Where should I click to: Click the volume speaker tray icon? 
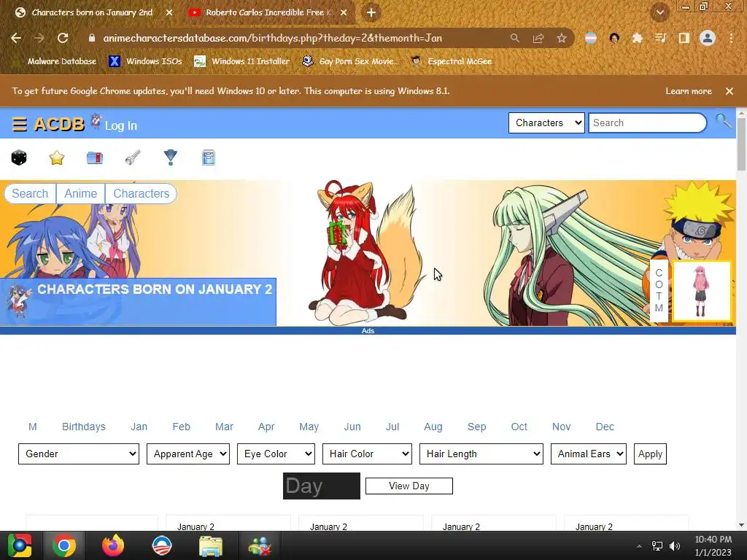coord(675,545)
